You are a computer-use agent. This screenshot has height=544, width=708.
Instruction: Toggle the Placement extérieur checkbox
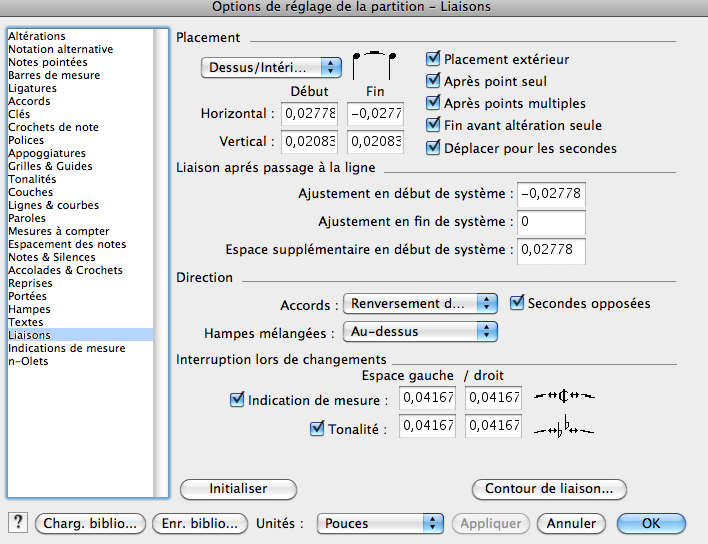pyautogui.click(x=433, y=59)
